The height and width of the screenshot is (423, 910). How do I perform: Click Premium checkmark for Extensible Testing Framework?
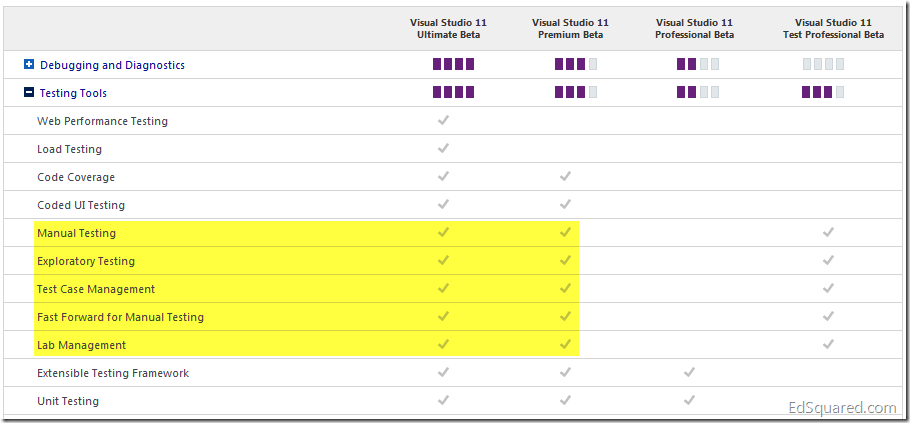tap(565, 372)
